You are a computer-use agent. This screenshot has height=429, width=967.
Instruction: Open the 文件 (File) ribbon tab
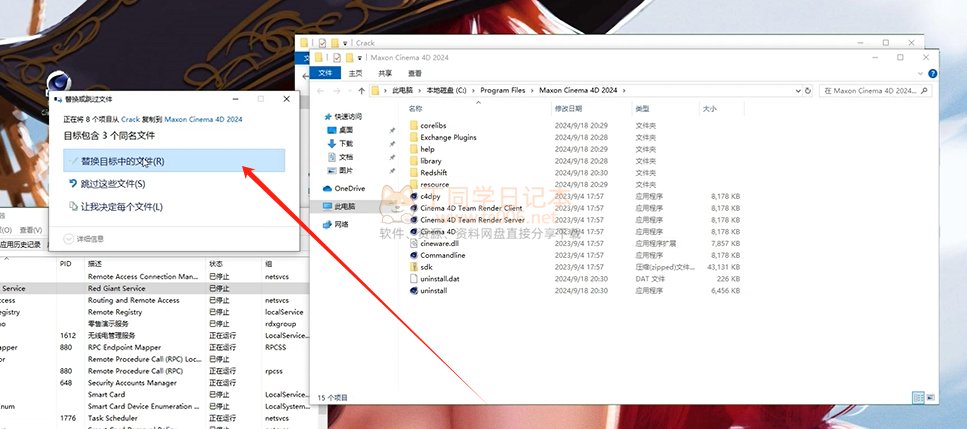click(x=325, y=73)
